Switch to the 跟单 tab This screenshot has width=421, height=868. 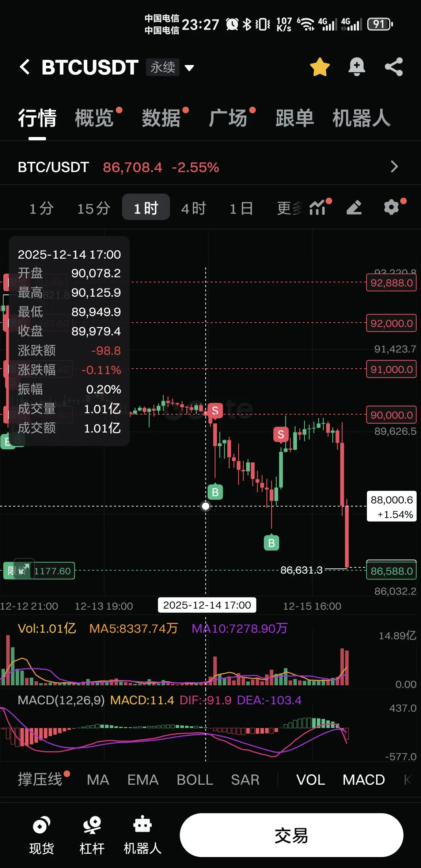[295, 118]
